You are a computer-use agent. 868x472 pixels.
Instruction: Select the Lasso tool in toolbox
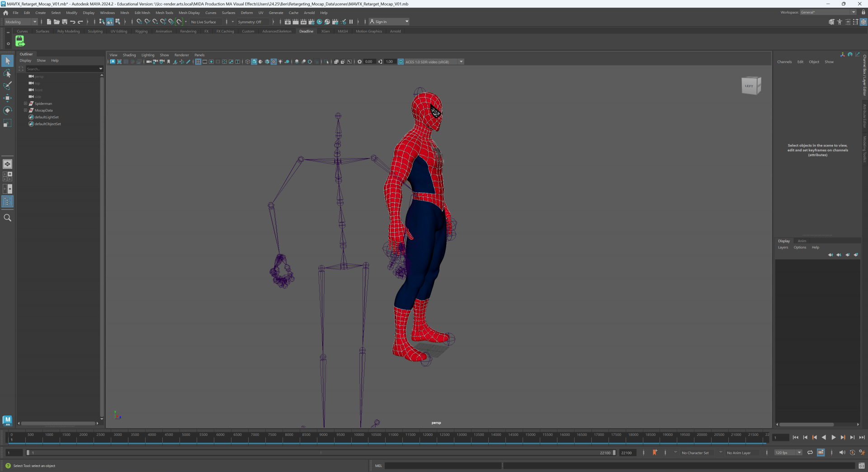point(7,73)
